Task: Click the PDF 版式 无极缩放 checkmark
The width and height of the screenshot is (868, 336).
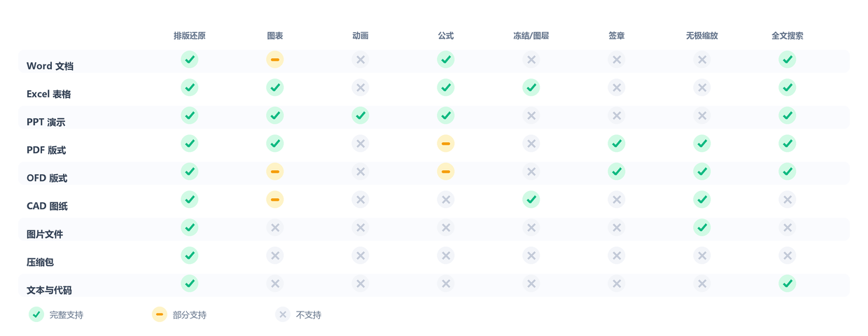Action: [x=702, y=143]
